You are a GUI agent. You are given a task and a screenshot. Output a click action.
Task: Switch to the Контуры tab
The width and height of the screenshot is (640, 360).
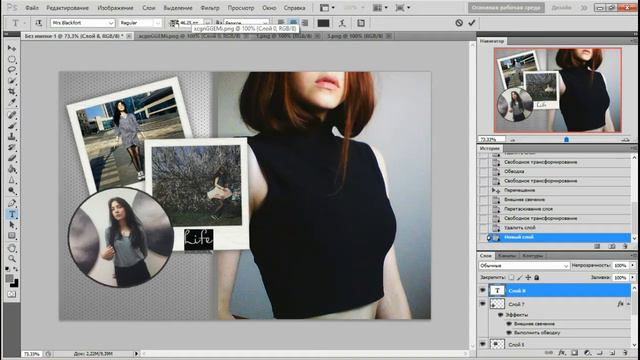click(532, 256)
